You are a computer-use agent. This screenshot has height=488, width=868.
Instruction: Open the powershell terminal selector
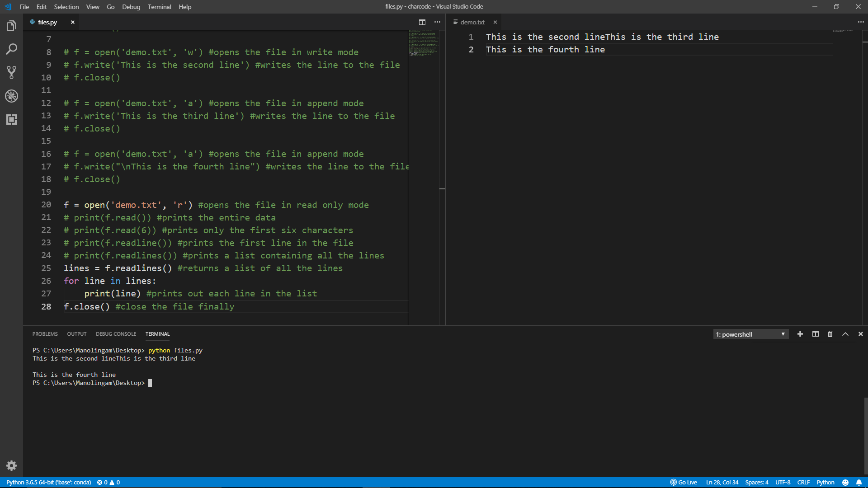750,334
